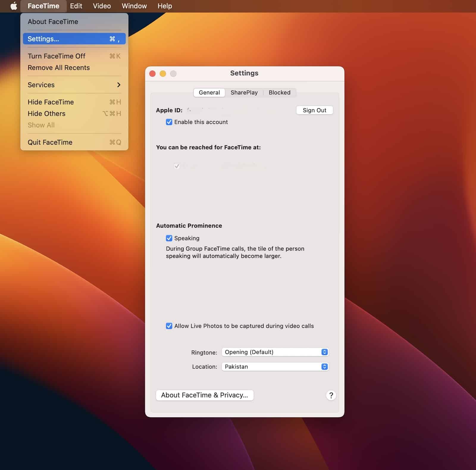
Task: Toggle the greyed-out reachable address checkbox
Action: [177, 166]
